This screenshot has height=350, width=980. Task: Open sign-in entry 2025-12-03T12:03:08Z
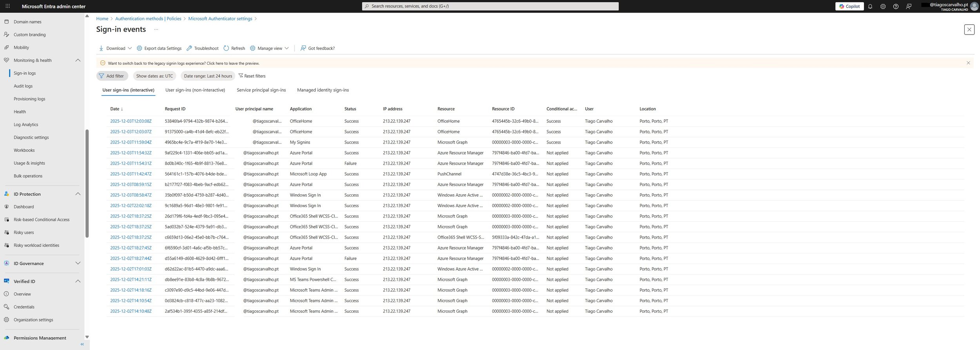pyautogui.click(x=131, y=121)
